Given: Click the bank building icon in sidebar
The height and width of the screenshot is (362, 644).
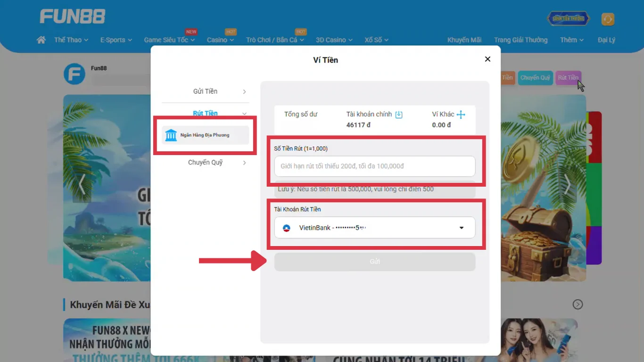Looking at the screenshot, I should 171,135.
